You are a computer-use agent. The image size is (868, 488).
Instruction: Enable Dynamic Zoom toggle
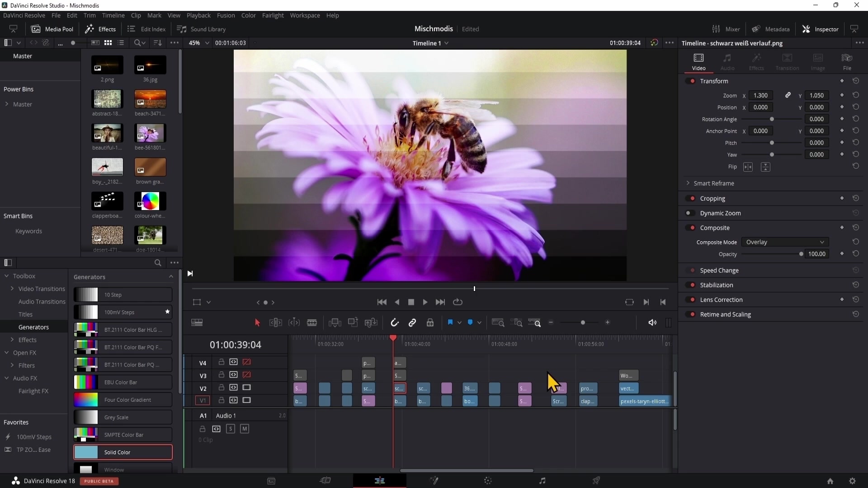pos(690,213)
